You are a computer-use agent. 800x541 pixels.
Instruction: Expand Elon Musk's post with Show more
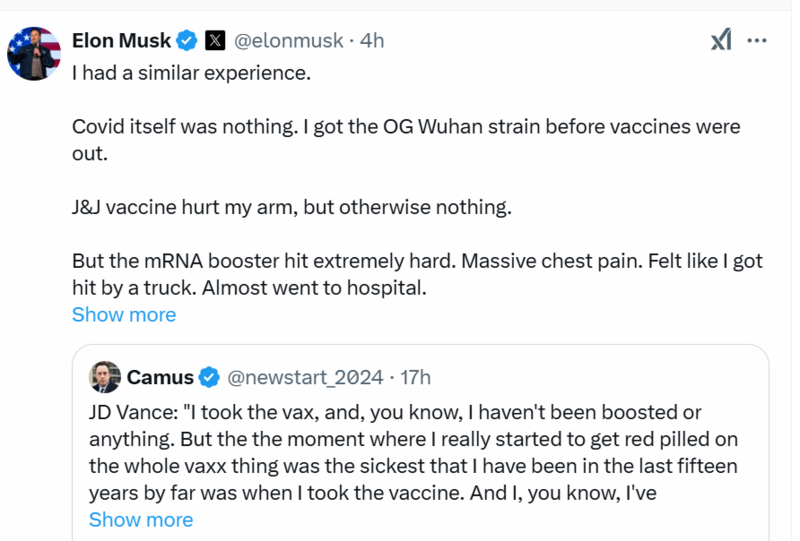(x=124, y=315)
